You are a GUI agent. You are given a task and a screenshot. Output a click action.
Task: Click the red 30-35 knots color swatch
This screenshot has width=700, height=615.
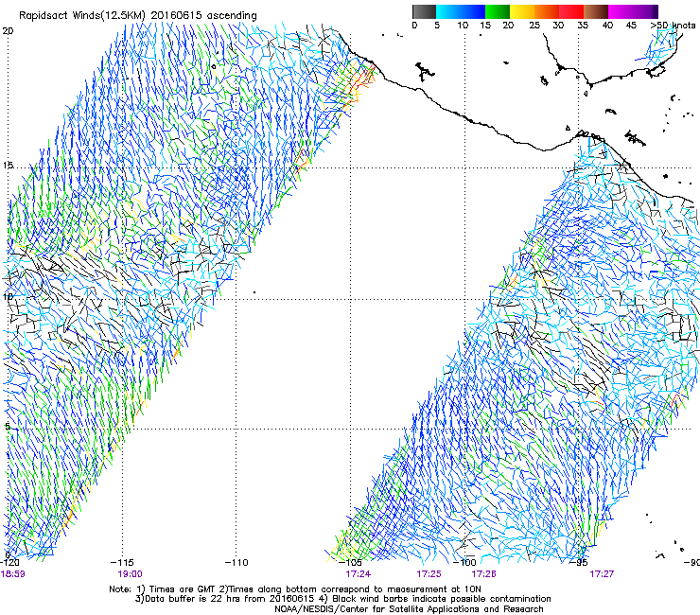point(571,11)
